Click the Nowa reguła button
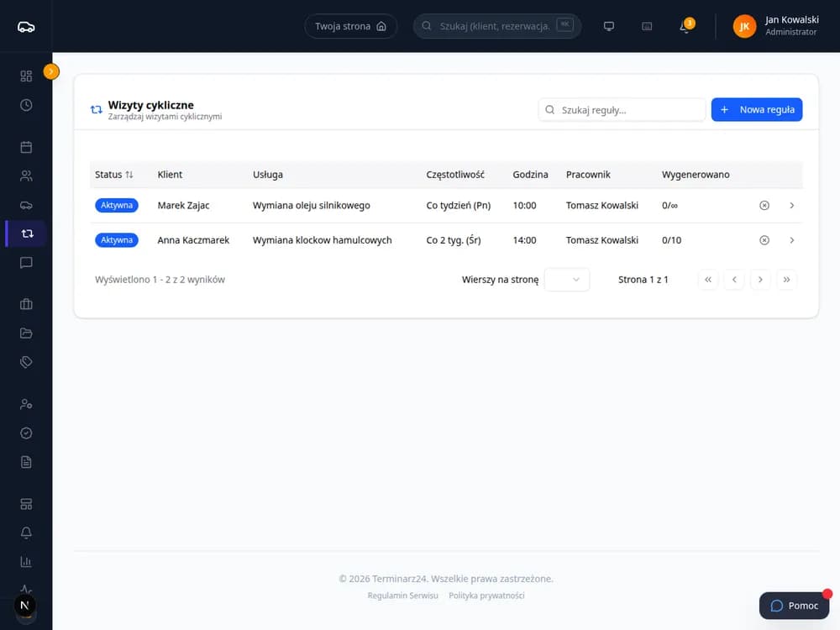Image resolution: width=840 pixels, height=630 pixels. [757, 110]
